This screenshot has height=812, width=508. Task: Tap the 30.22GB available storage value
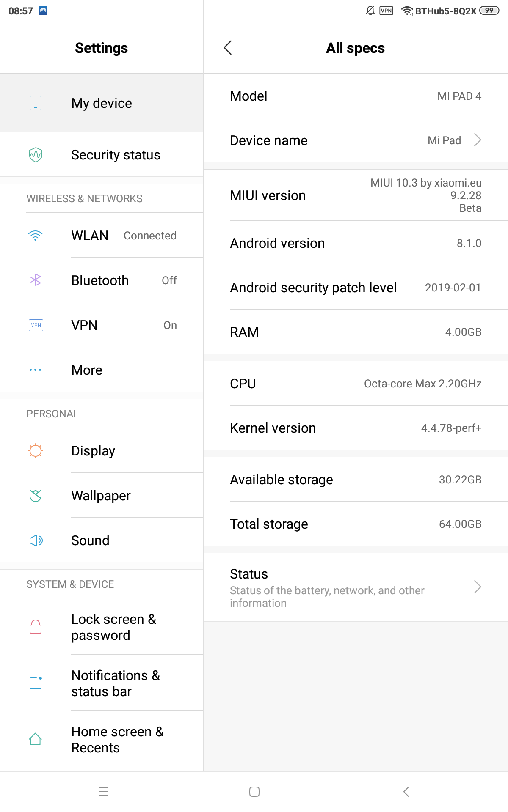click(460, 480)
